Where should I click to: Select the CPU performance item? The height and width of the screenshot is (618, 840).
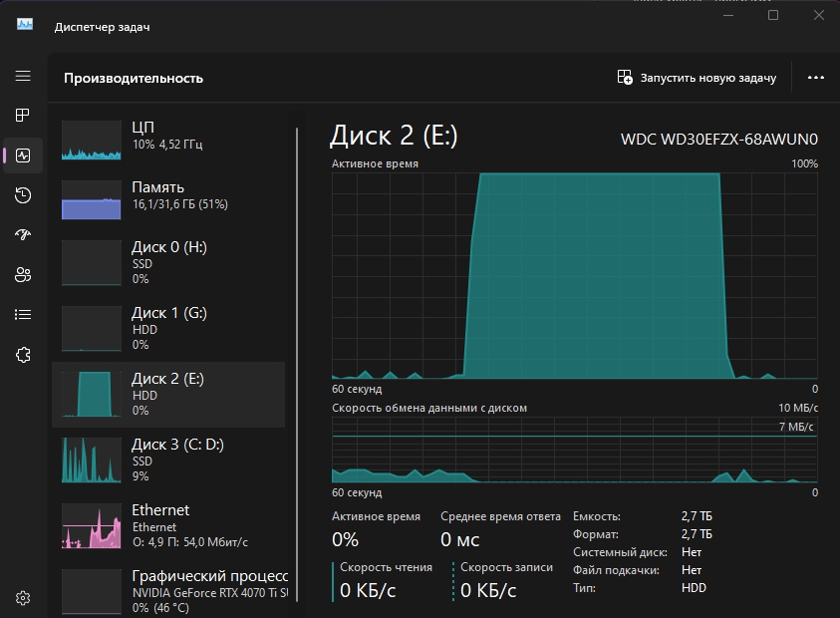(x=168, y=141)
